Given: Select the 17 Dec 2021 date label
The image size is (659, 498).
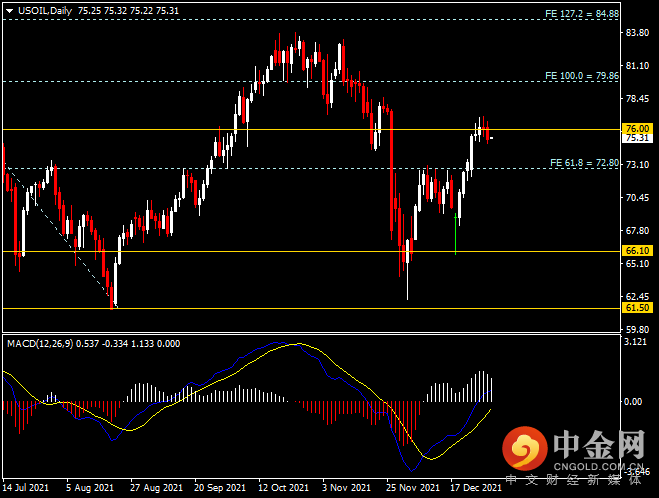Looking at the screenshot, I should 476,488.
